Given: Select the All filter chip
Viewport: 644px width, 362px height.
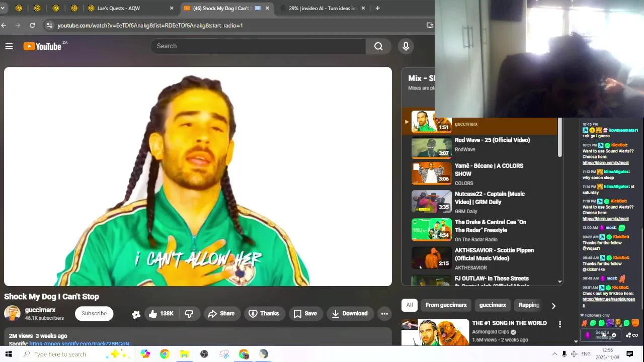Looking at the screenshot, I should (410, 305).
